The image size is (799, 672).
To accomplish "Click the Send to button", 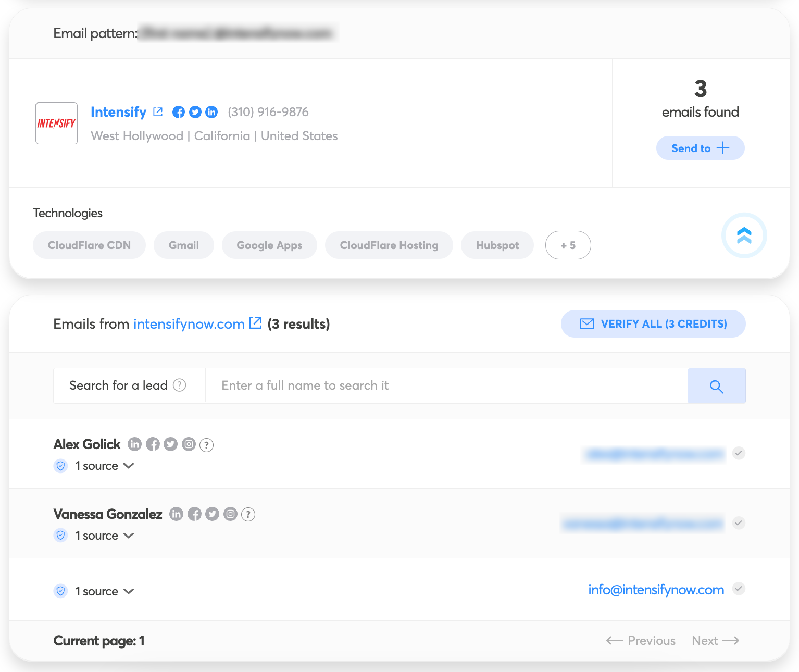I will [x=701, y=148].
